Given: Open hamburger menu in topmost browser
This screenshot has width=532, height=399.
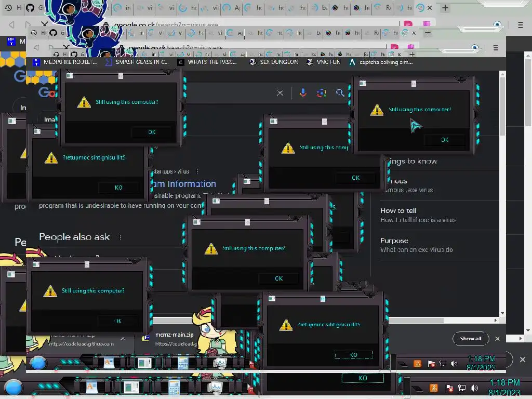Looking at the screenshot, I should [521, 25].
